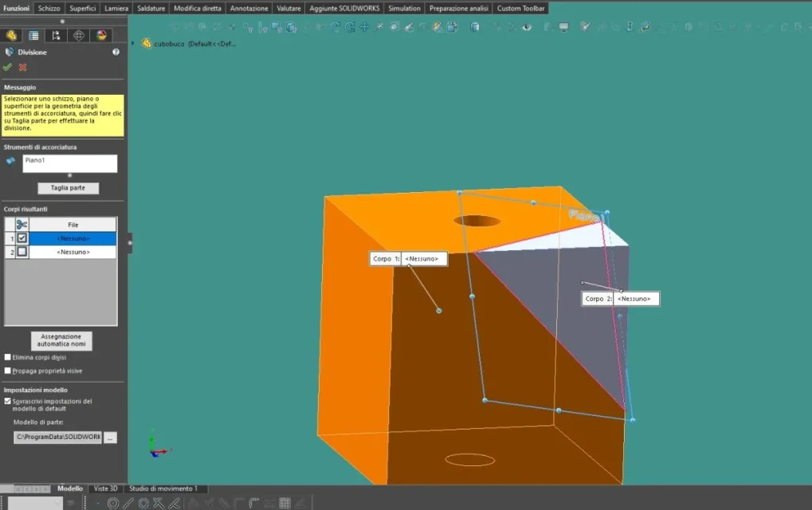Open the Funzioni ribbon tab
The height and width of the screenshot is (510, 812).
pyautogui.click(x=17, y=8)
